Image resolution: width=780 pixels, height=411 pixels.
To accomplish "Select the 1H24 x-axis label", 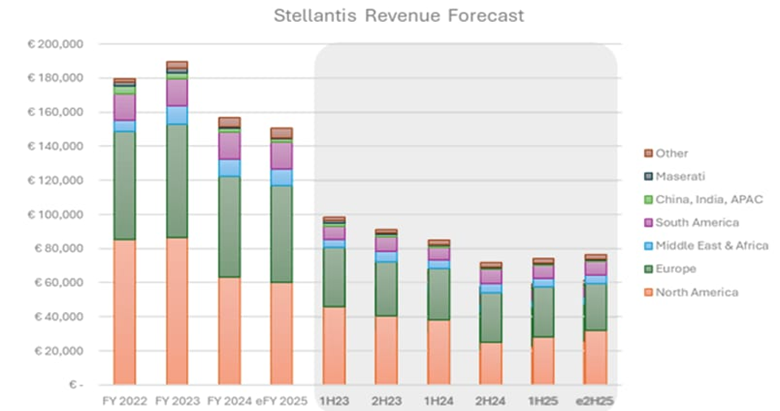I will (438, 400).
